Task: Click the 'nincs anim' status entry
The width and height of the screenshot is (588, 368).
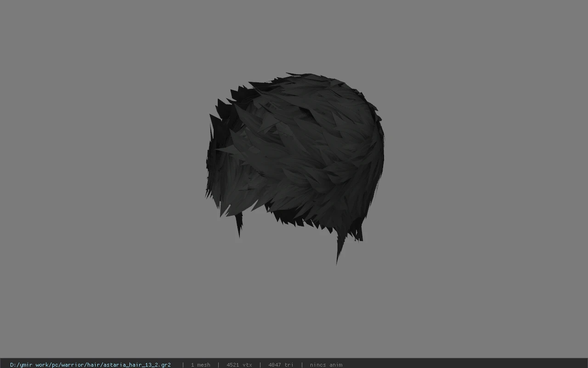Action: [326, 365]
